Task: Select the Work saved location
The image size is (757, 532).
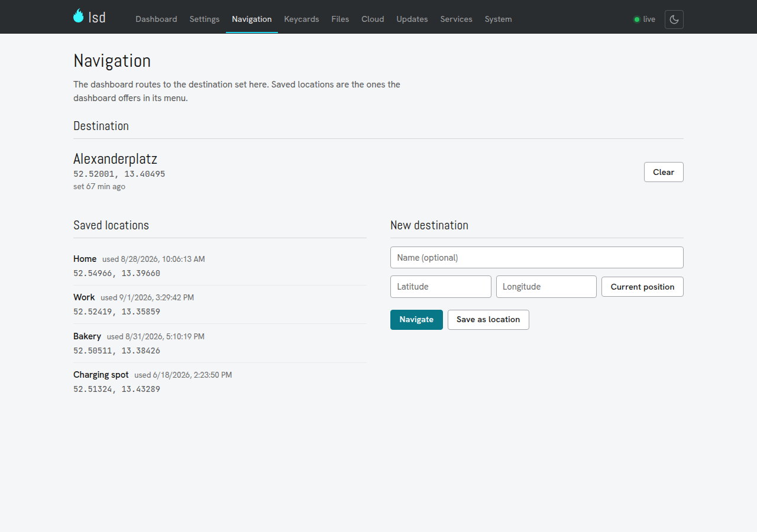Action: (220, 304)
